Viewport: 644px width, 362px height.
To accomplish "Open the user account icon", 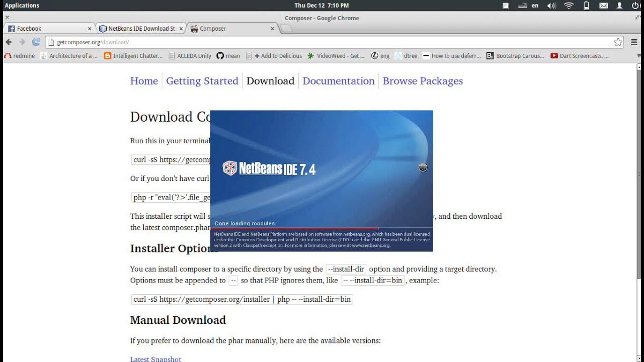I will pos(620,6).
